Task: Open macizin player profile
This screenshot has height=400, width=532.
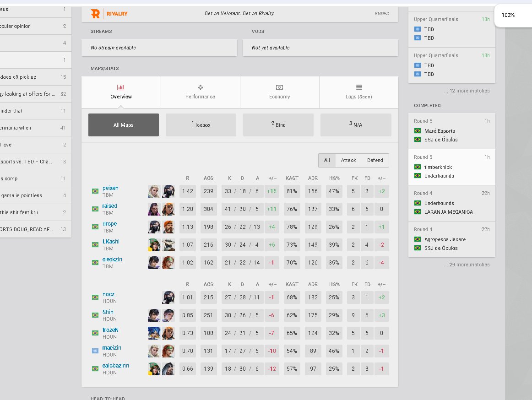Action: (x=112, y=348)
